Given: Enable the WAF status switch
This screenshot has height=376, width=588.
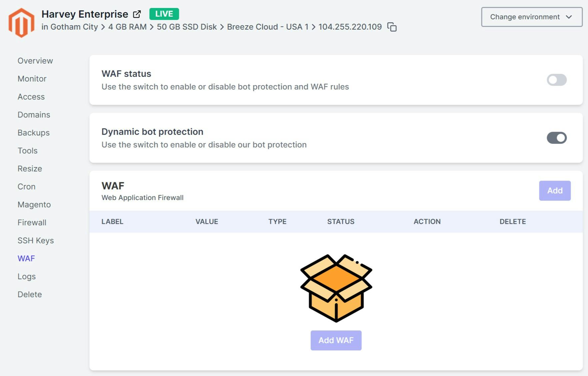Looking at the screenshot, I should [556, 80].
